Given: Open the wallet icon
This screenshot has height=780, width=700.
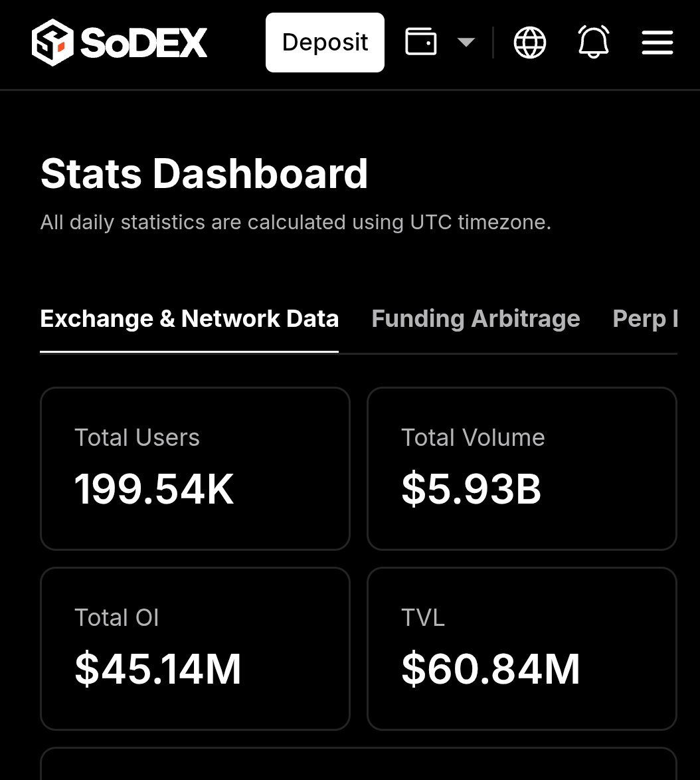Looking at the screenshot, I should 420,42.
